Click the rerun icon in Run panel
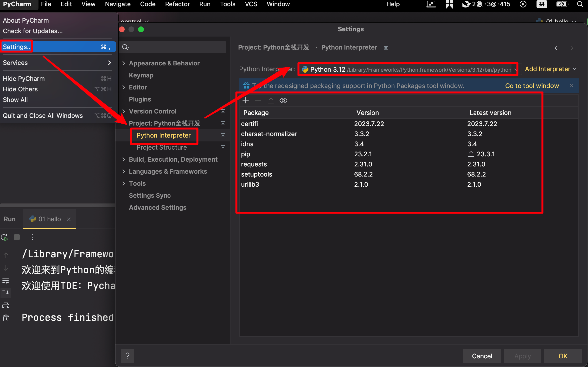Image resolution: width=588 pixels, height=367 pixels. (x=5, y=237)
